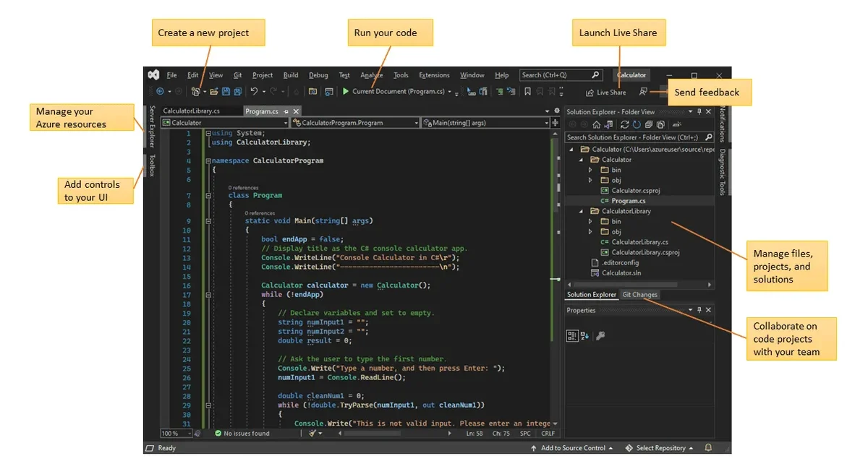Screen dimensions: 868x469
Task: Switch to the Git Changes tab
Action: (640, 295)
